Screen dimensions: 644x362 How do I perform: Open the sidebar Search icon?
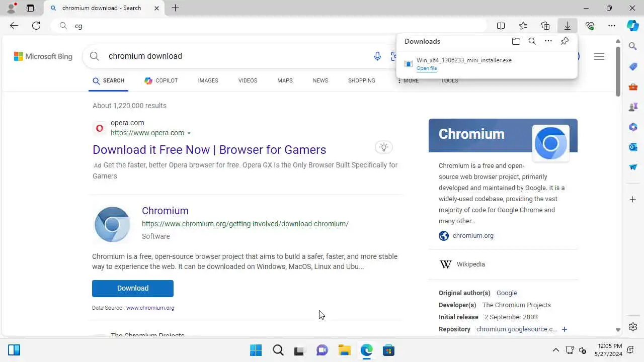(633, 46)
